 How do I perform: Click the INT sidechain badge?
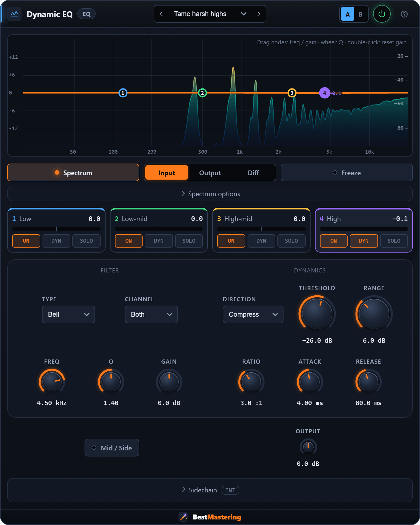(230, 490)
